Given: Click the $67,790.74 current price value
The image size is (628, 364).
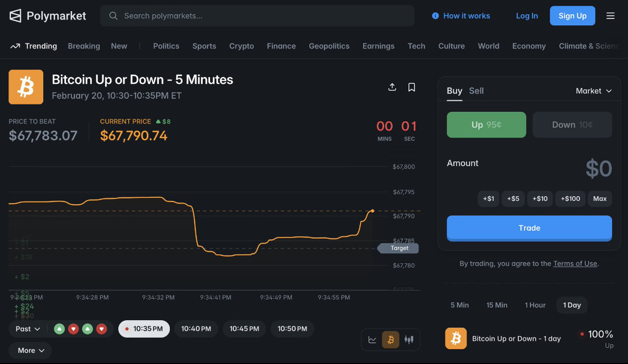Looking at the screenshot, I should [x=134, y=136].
